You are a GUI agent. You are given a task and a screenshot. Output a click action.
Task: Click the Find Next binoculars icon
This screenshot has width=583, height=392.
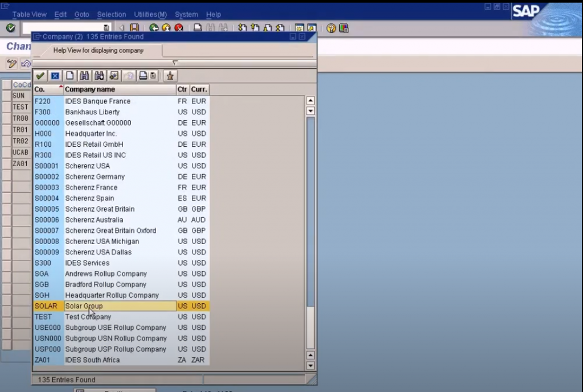pyautogui.click(x=99, y=76)
